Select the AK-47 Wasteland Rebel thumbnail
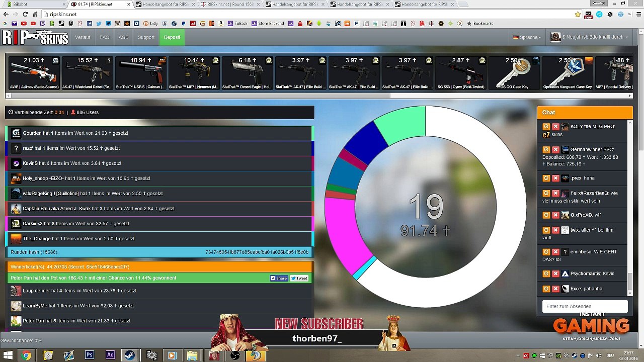 tap(88, 73)
